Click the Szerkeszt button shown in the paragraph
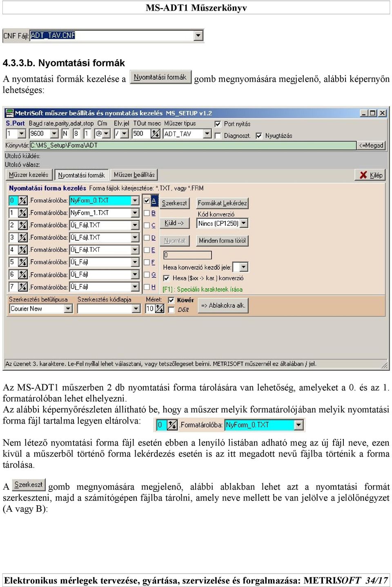Screen dimensions: 392x587 pos(29,485)
